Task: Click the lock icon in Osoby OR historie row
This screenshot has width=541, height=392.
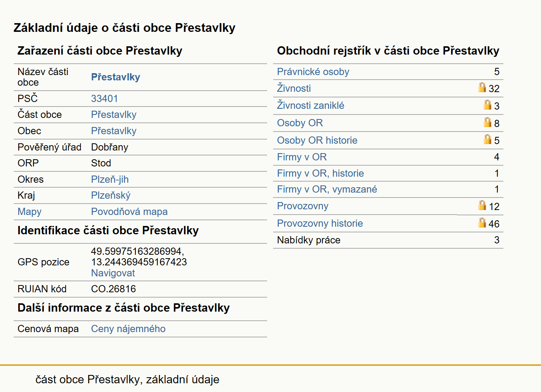Action: 487,139
